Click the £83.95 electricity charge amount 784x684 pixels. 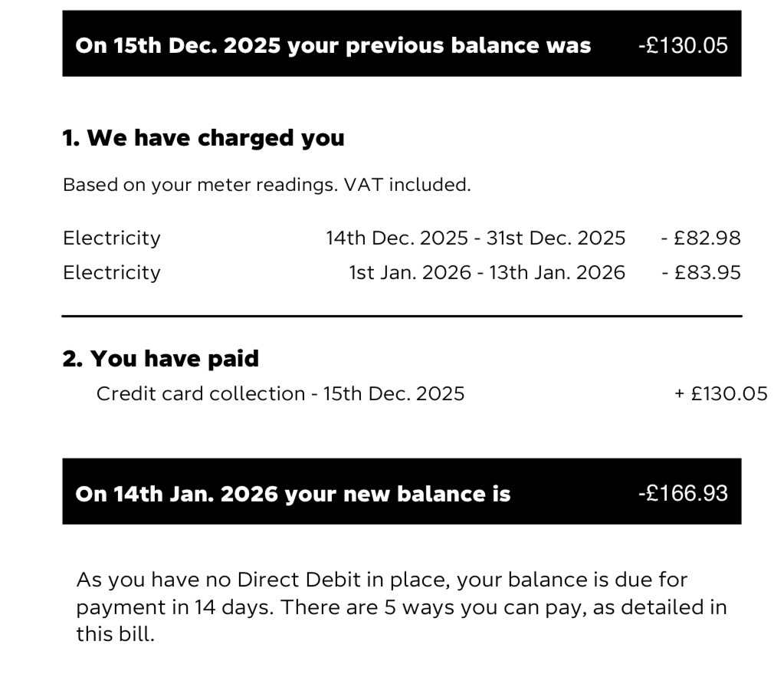pos(701,272)
